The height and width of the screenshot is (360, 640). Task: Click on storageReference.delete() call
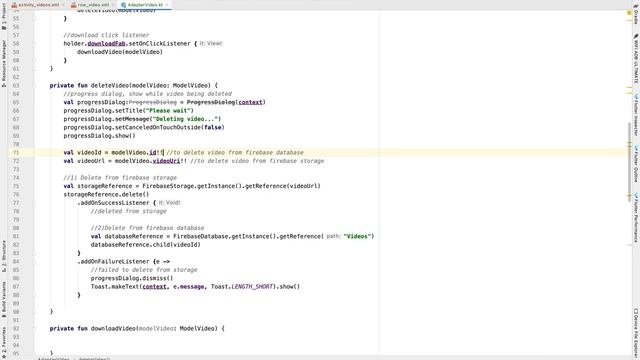pos(106,195)
